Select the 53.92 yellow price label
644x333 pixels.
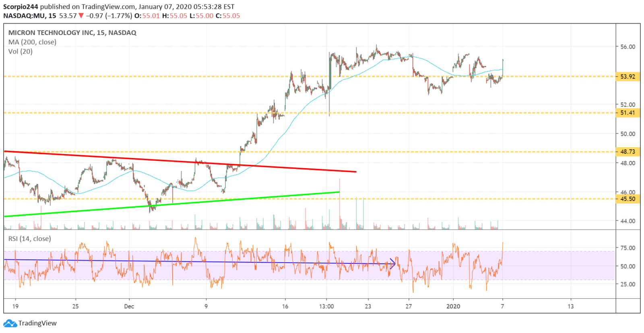627,76
